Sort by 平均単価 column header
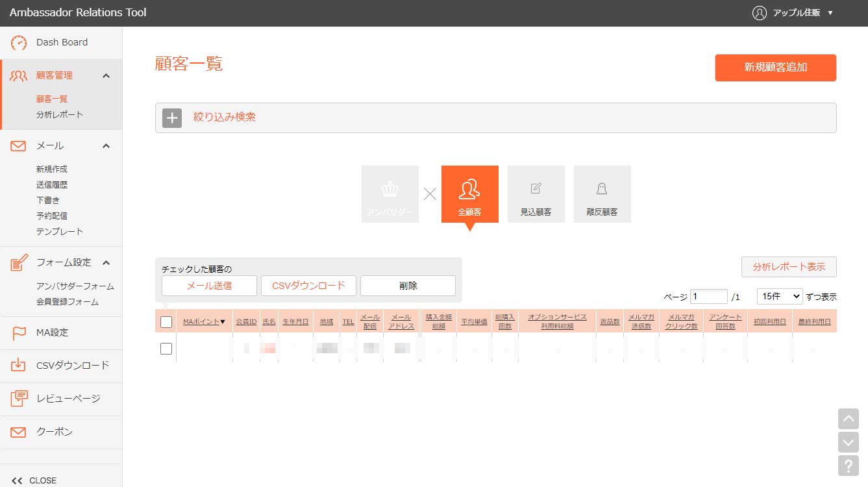The image size is (868, 487). click(x=474, y=321)
